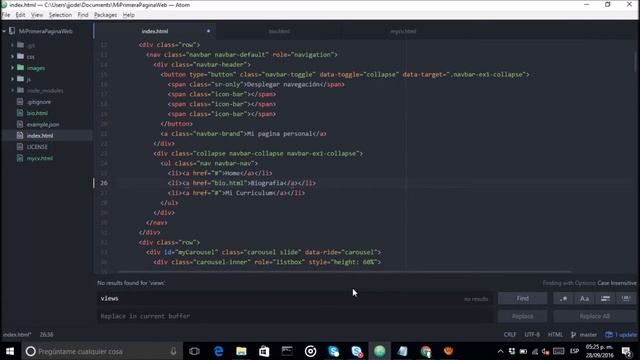The image size is (640, 360).
Task: Open Task View on the taskbar
Action: pos(194,351)
